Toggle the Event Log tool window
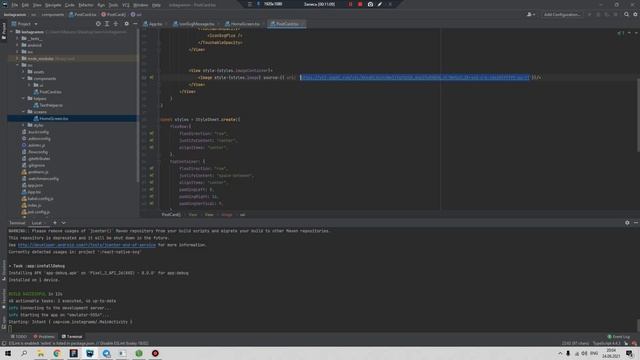Screen dimensions: 640x360 coord(619,337)
